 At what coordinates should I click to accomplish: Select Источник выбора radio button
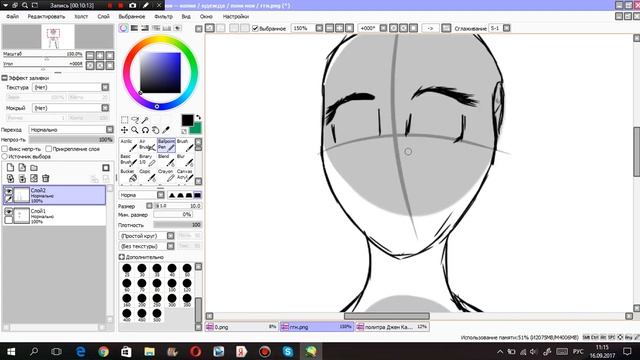4,156
